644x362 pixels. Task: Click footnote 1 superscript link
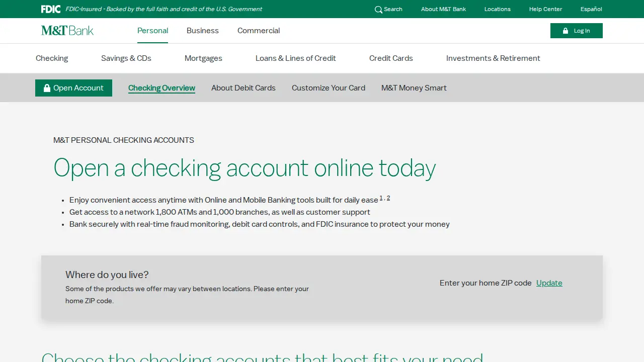tap(381, 198)
